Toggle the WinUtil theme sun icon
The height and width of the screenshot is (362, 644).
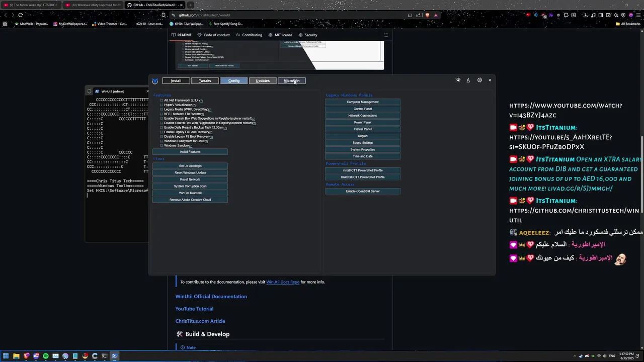pos(458,80)
